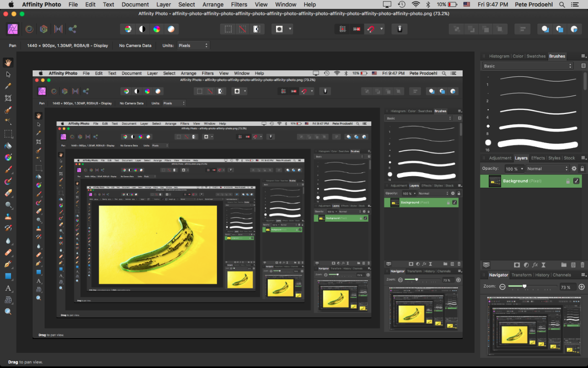The image size is (588, 368).
Task: Switch to the Swatches tab
Action: (x=536, y=56)
